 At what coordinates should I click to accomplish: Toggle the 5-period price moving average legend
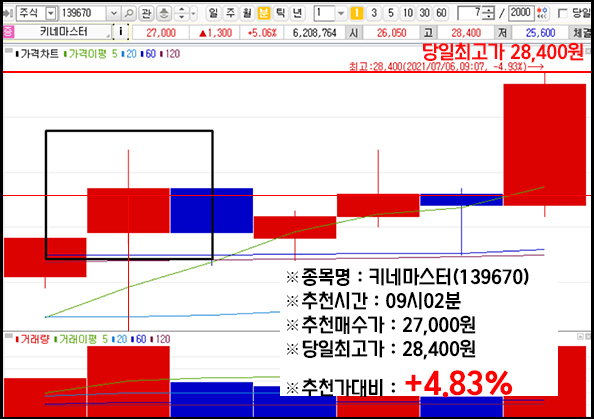coord(115,54)
